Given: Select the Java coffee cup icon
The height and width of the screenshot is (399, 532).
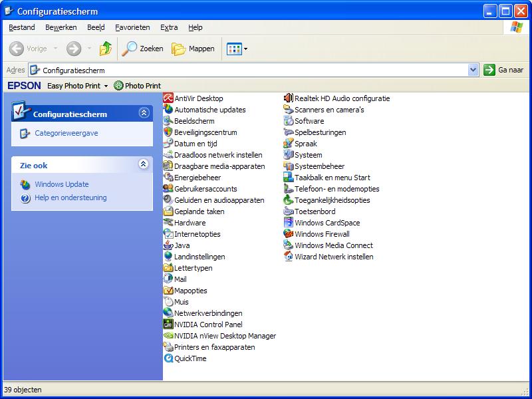Looking at the screenshot, I should click(x=168, y=245).
